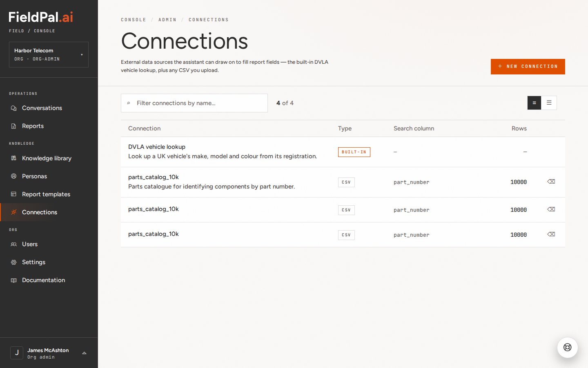Viewport: 588px width, 368px height.
Task: Click the Look up a UK vehicle's description
Action: coord(223,156)
